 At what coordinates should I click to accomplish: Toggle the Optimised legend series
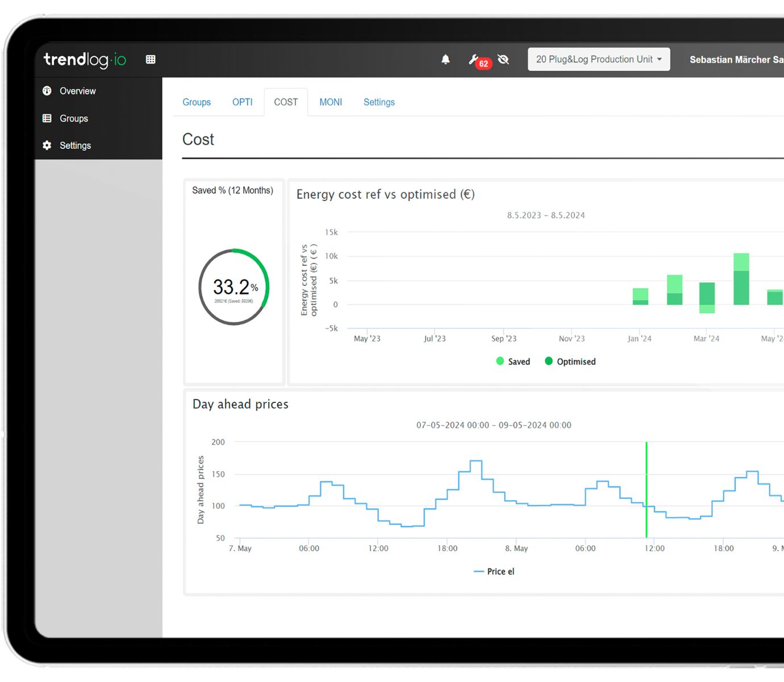point(570,361)
